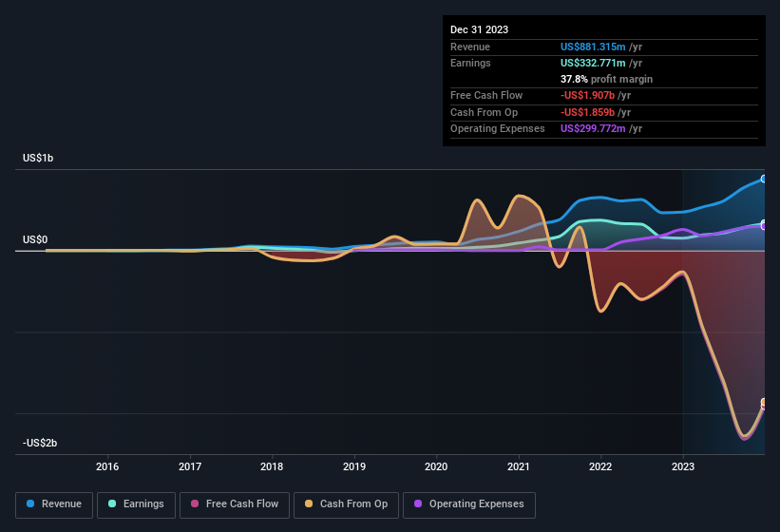
Task: Click the purple Operating Expenses endpoint marker
Action: (765, 227)
